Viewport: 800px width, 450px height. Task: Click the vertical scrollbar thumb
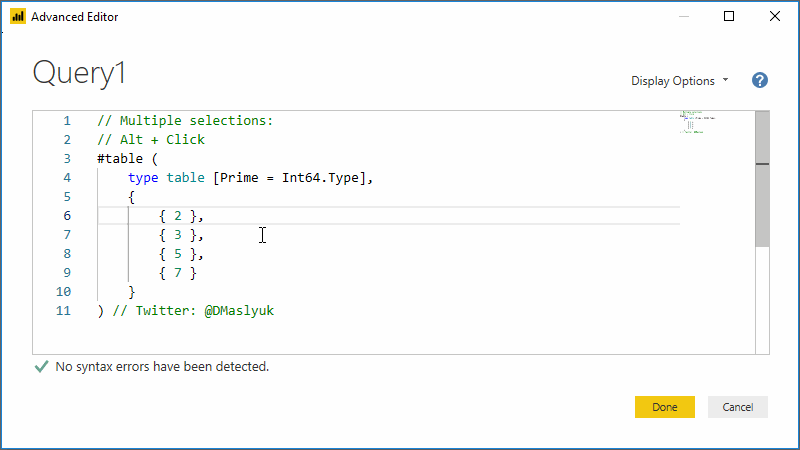762,179
